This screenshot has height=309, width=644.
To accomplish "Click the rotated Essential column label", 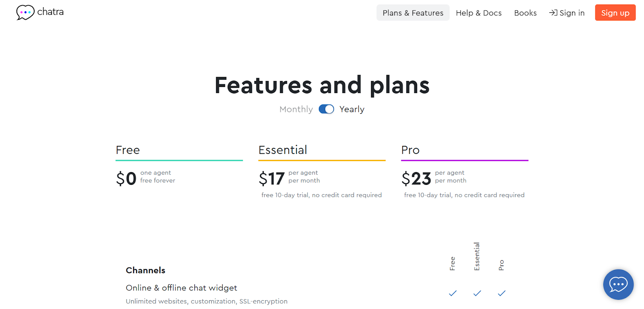I will 477,256.
